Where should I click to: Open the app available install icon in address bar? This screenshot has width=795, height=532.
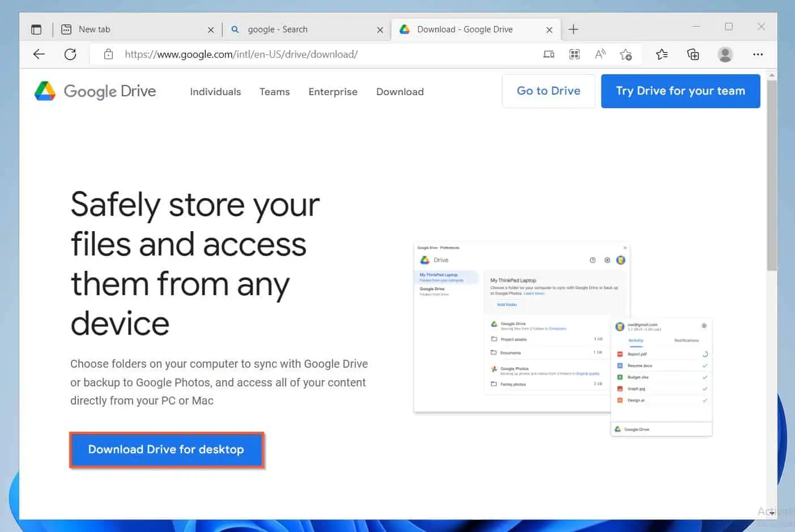[549, 54]
